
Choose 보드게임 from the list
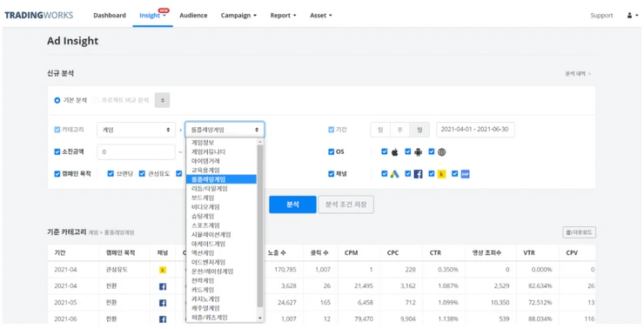(x=221, y=198)
